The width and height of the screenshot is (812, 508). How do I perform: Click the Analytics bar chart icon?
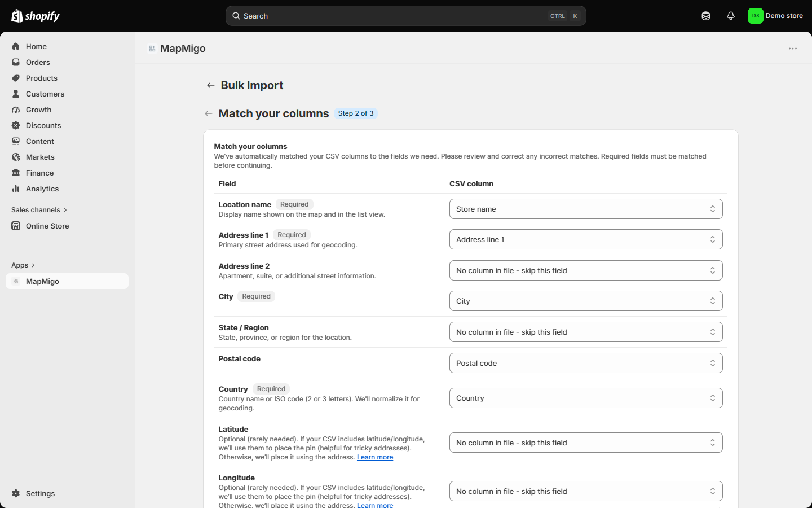[16, 189]
